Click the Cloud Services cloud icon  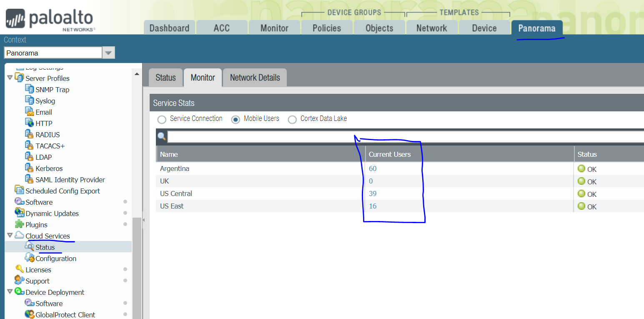(x=20, y=235)
